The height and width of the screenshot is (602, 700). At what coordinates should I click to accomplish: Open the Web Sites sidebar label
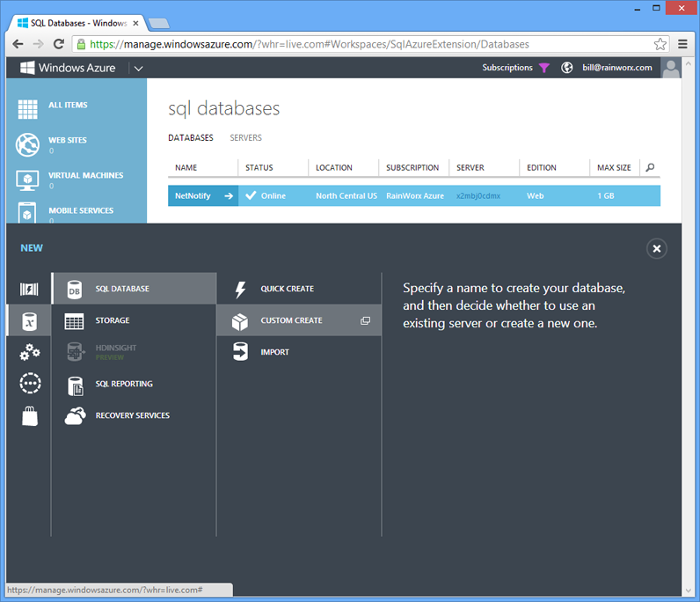[x=68, y=140]
